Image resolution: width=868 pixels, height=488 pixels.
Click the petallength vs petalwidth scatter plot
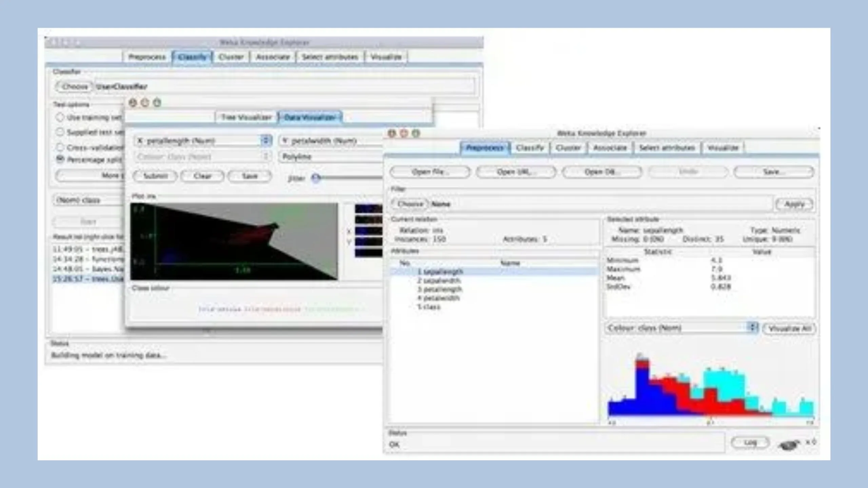(234, 241)
